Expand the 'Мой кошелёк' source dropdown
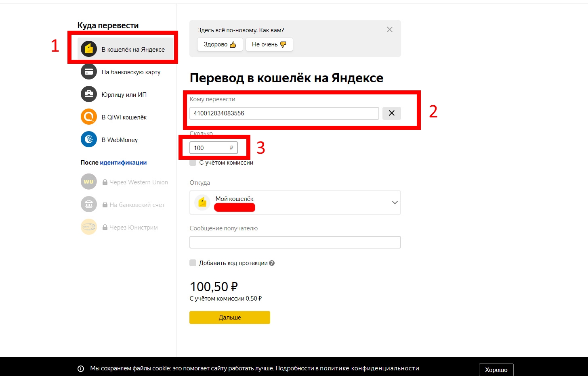The image size is (588, 376). [395, 203]
